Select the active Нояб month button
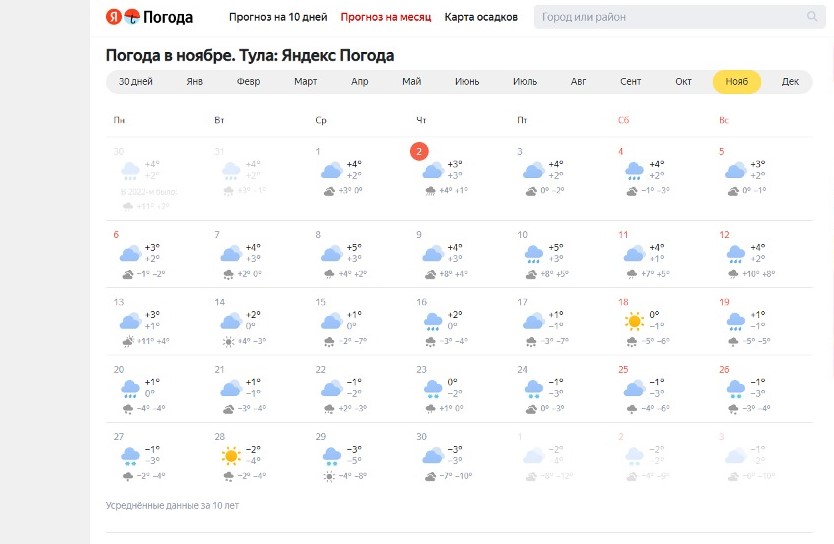Viewport: 834px width, 544px height. (737, 82)
